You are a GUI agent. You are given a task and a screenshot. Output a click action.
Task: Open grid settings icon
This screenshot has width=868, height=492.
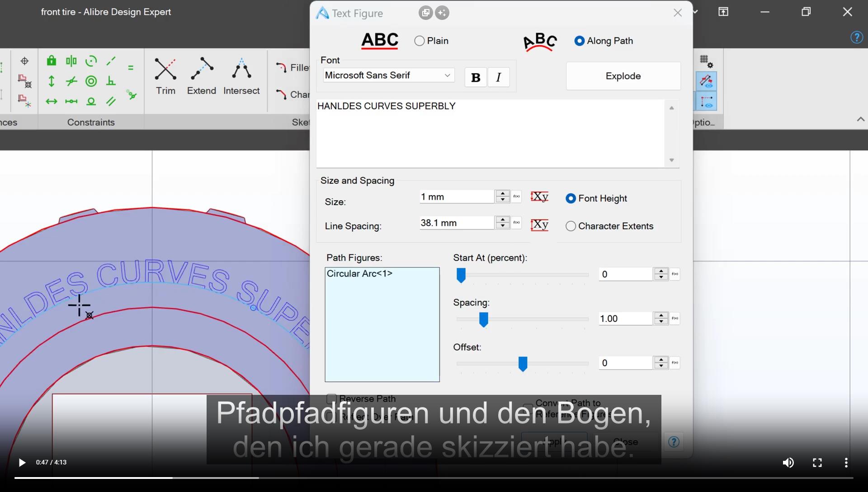706,61
